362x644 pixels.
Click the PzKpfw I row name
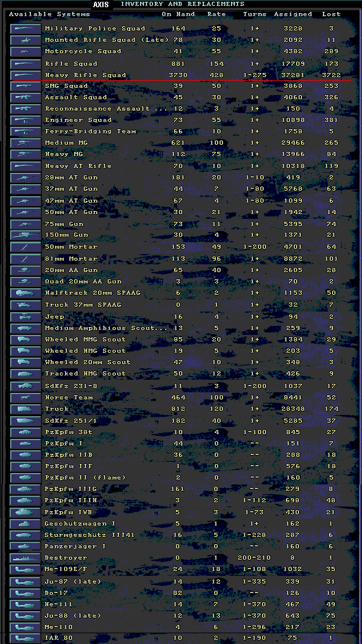(x=63, y=444)
